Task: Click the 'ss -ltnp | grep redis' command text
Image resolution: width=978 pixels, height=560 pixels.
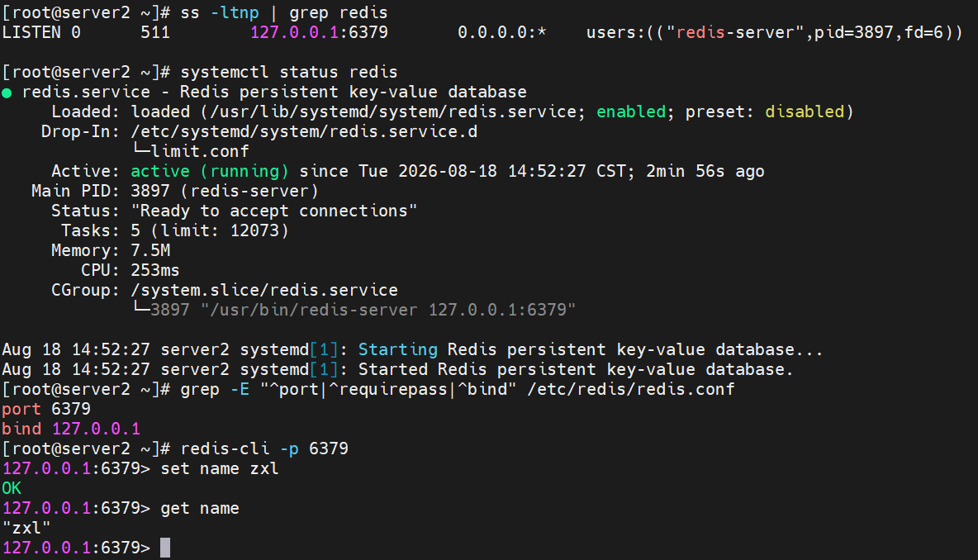Action: (284, 12)
